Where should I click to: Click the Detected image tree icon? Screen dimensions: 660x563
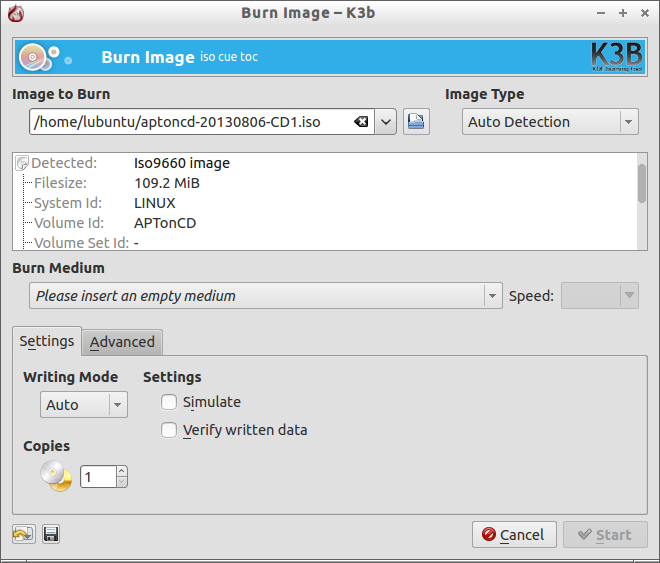point(22,163)
